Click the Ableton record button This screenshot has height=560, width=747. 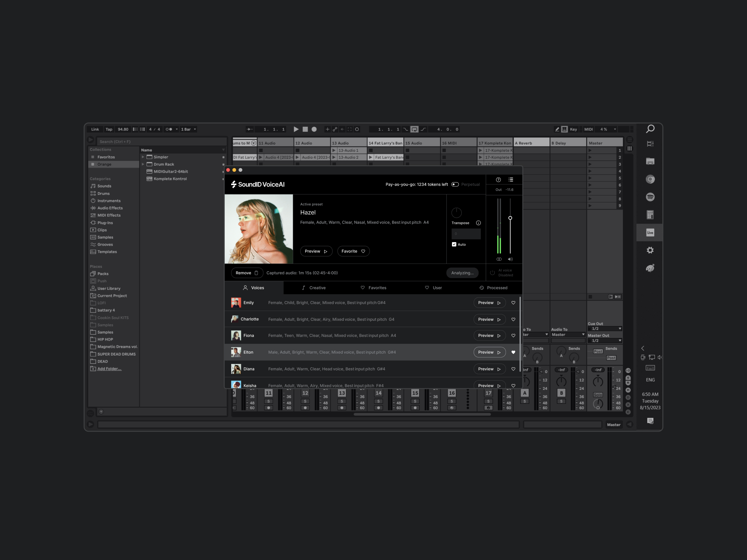[x=314, y=129]
